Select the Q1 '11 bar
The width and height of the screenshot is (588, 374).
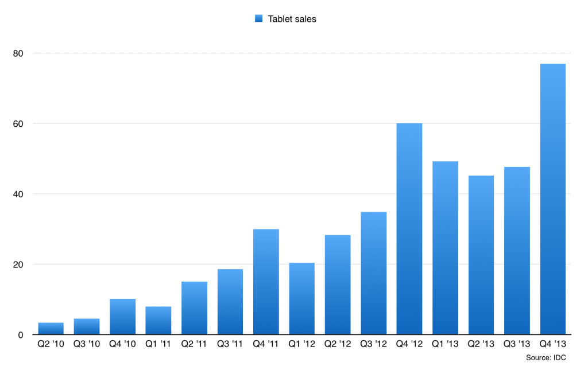pos(158,321)
